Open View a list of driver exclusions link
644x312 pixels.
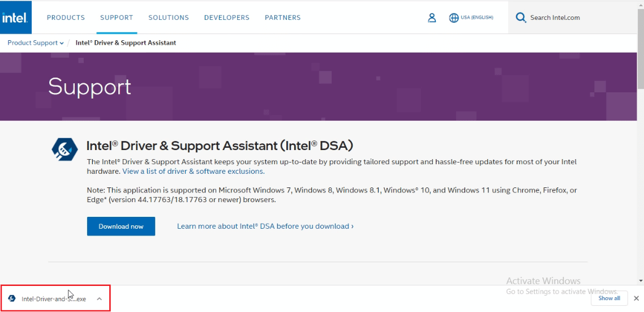pos(194,171)
